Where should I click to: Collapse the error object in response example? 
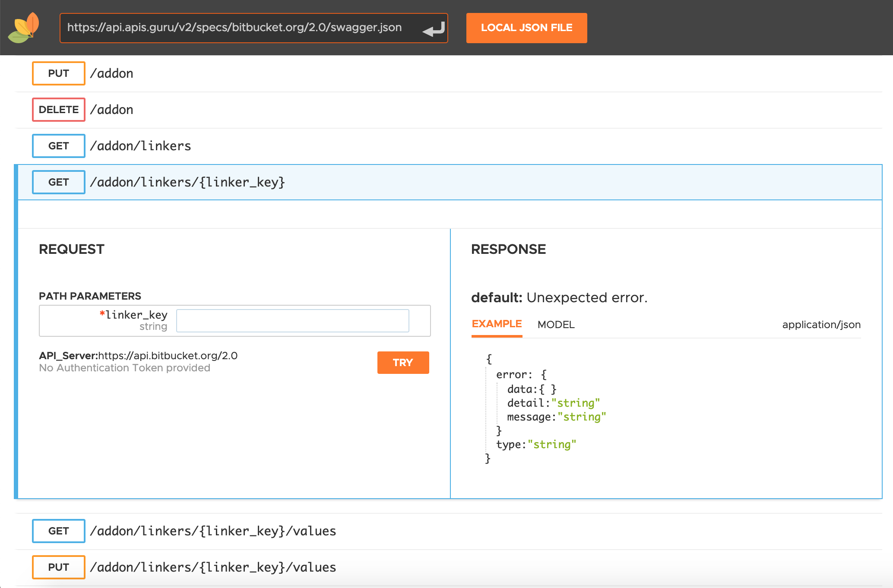[x=544, y=375]
